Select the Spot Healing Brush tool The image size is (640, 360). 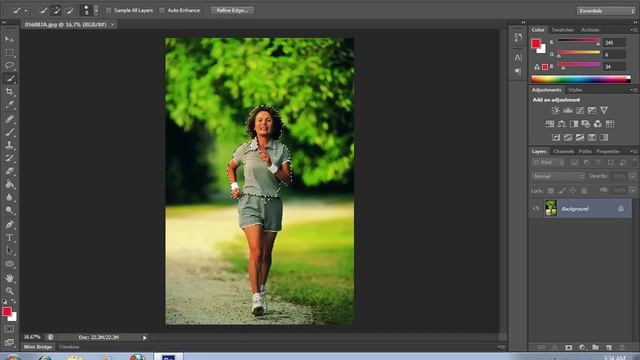9,119
